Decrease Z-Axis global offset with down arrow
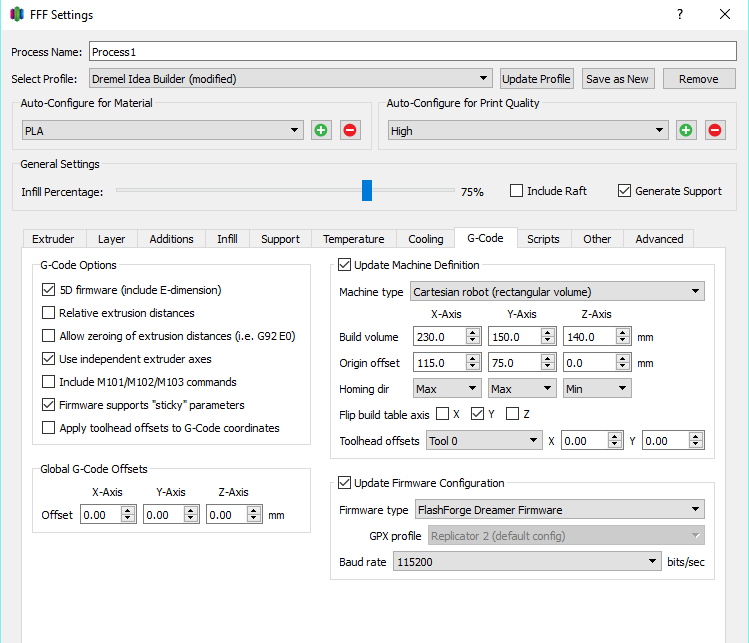The height and width of the screenshot is (643, 749). [253, 519]
